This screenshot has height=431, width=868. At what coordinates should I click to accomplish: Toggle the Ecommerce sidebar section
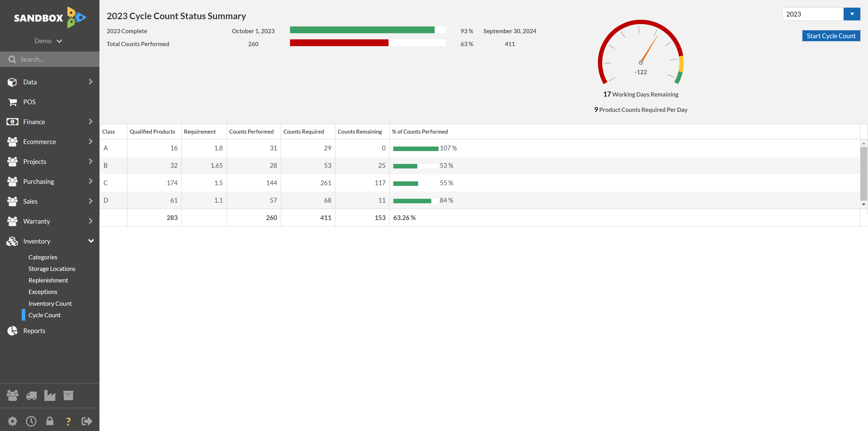coord(50,141)
